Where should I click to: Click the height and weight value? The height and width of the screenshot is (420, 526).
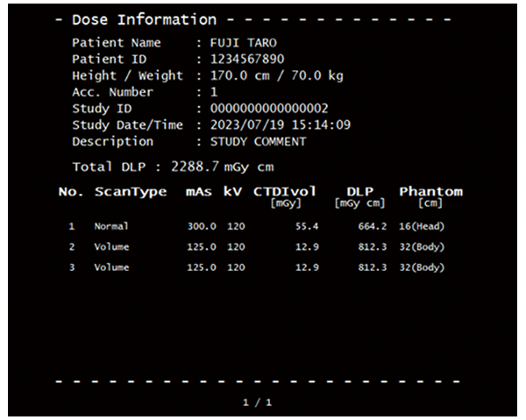pyautogui.click(x=277, y=75)
